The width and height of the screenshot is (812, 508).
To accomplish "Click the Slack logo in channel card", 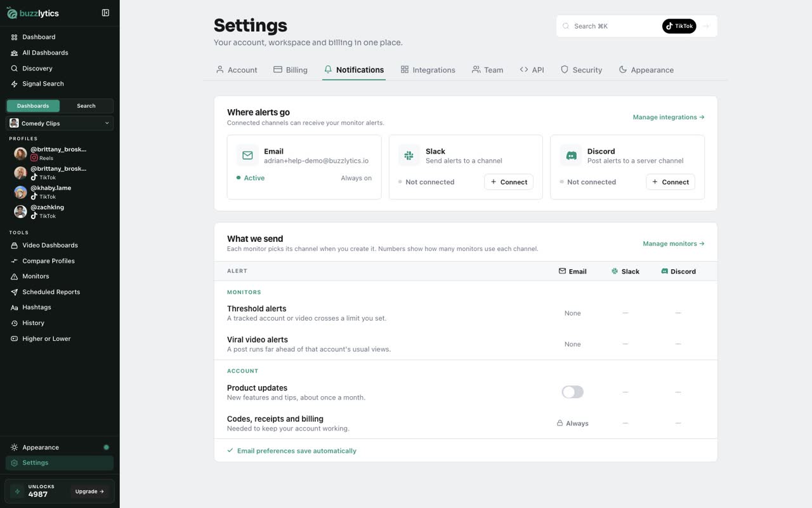I will (409, 156).
